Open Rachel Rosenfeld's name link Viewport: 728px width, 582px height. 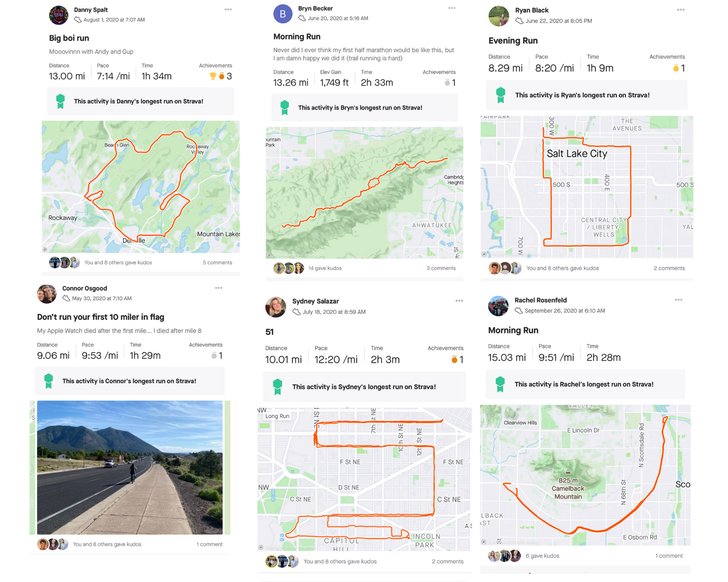541,300
